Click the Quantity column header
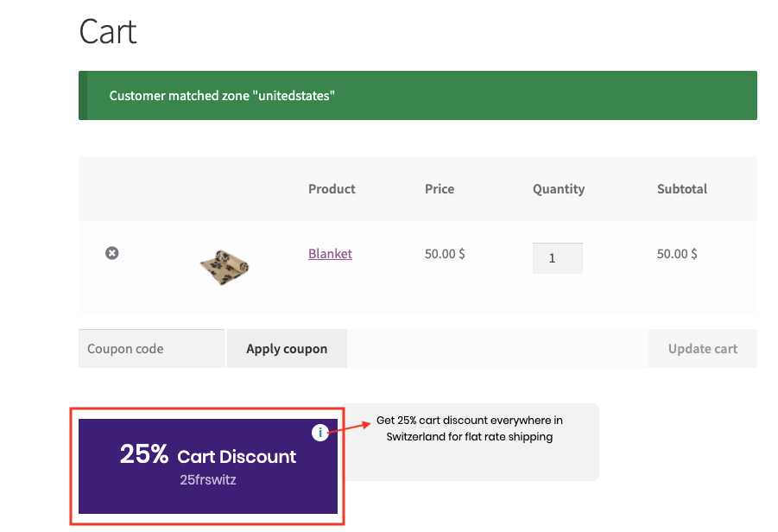This screenshot has width=778, height=532. point(559,189)
